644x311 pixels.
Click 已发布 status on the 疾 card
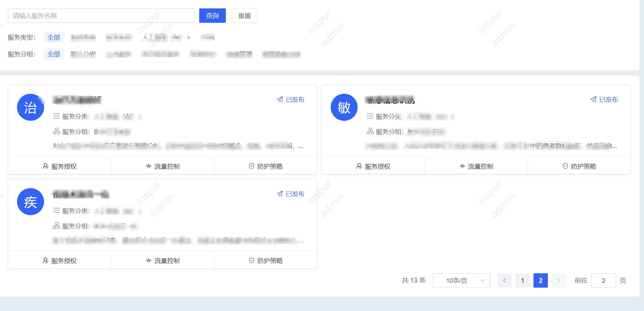tap(291, 194)
